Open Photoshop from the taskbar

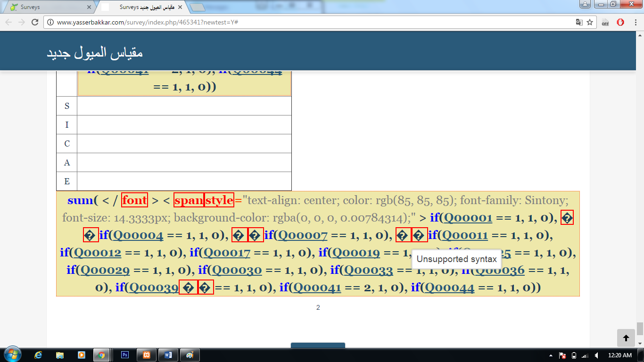click(125, 355)
